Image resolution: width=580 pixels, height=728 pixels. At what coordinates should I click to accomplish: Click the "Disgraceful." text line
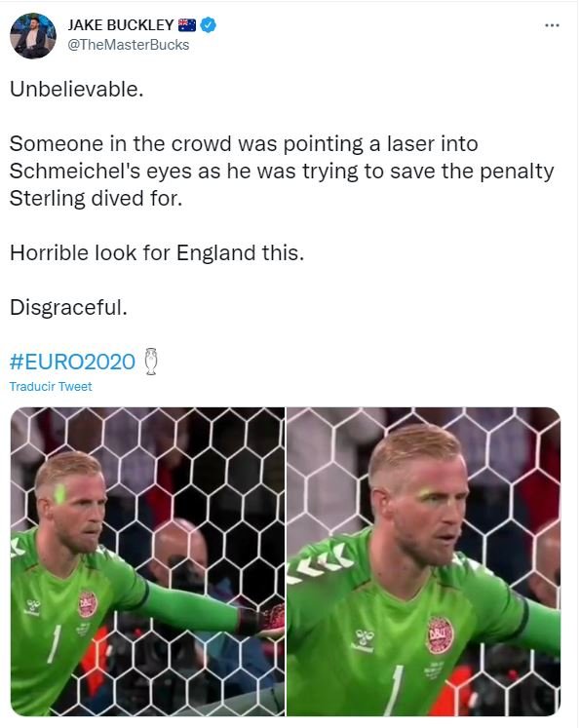pos(68,307)
